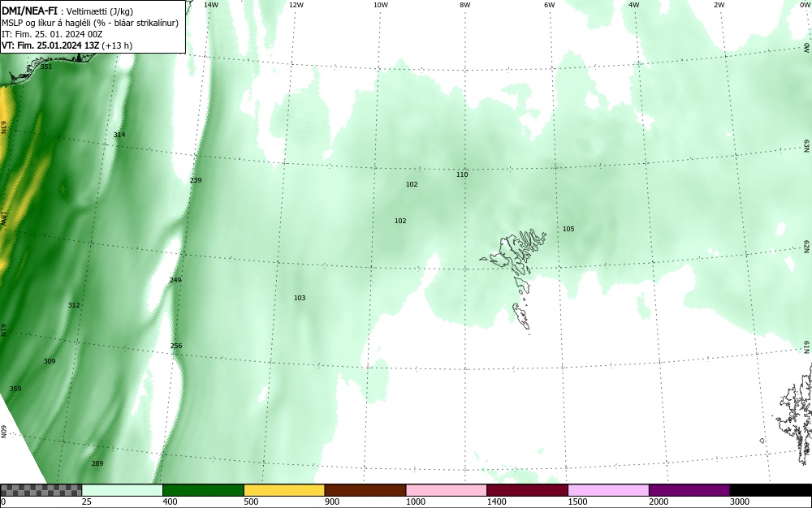
Task: Click the value 314 on the map
Action: click(x=119, y=135)
